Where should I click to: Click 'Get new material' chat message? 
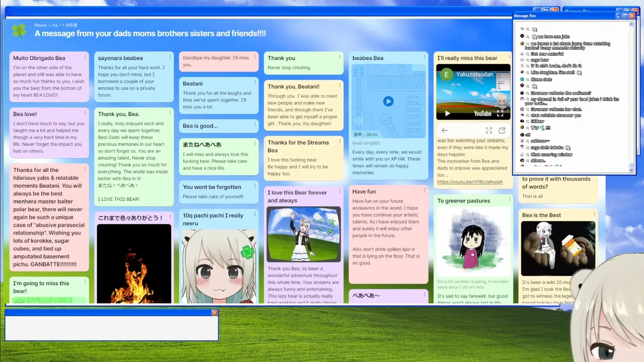(x=547, y=54)
